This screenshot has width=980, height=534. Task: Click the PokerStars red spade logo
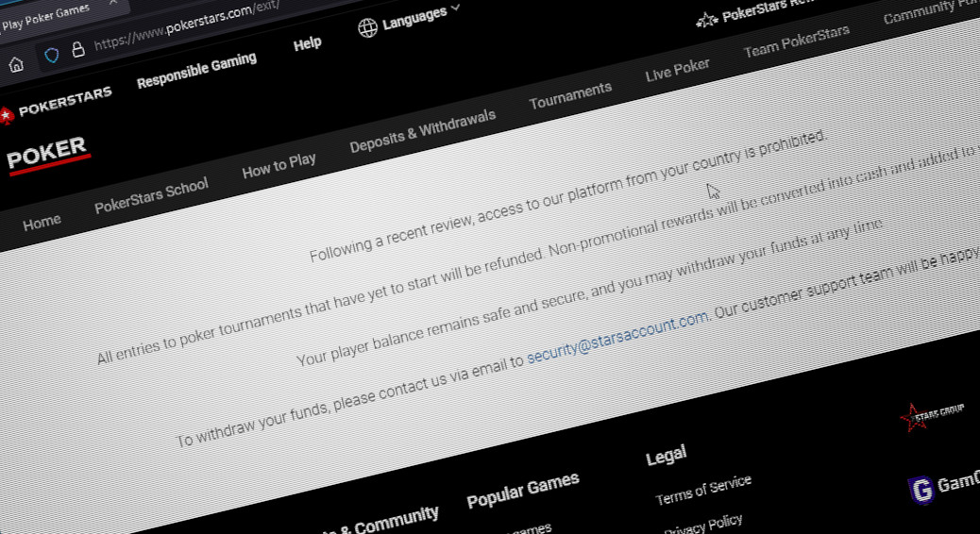[x=7, y=115]
